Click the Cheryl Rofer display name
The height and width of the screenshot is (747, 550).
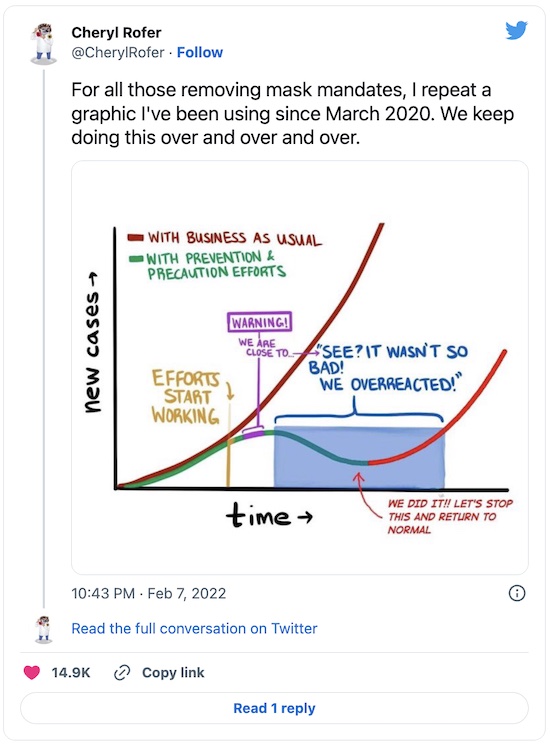pyautogui.click(x=116, y=32)
